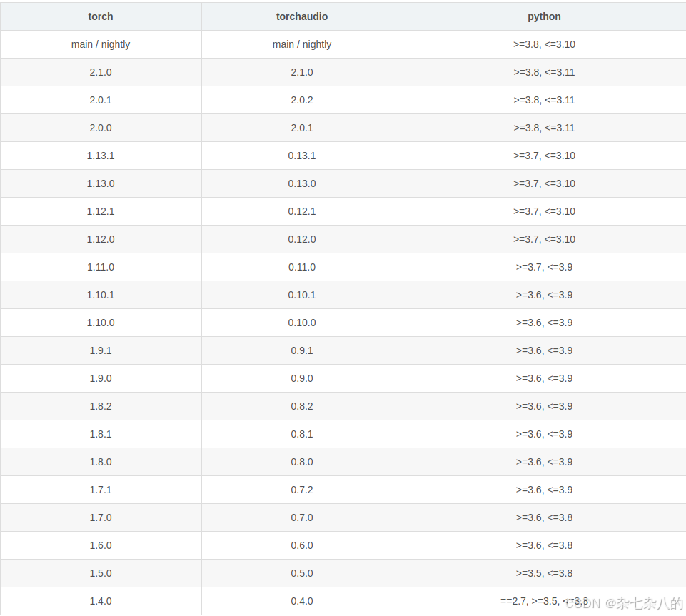The image size is (686, 616).
Task: Click python cell >=3.5, <=3.8
Action: click(544, 574)
